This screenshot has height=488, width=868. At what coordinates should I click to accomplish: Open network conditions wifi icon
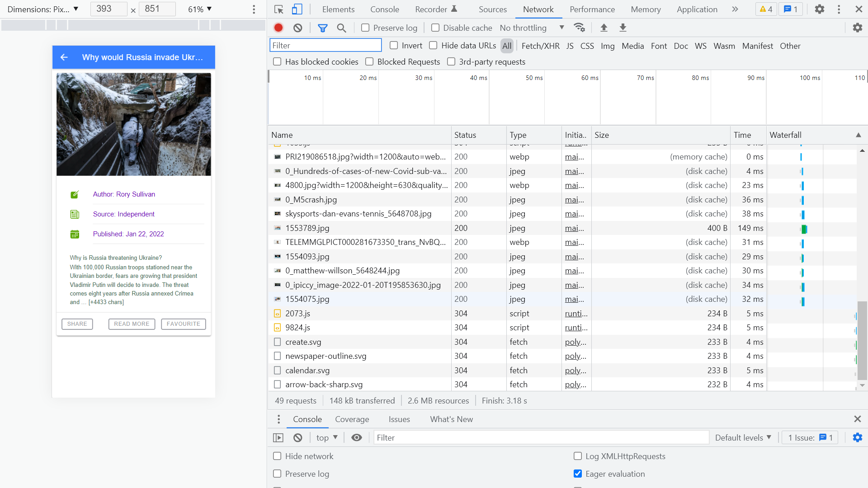coord(579,28)
